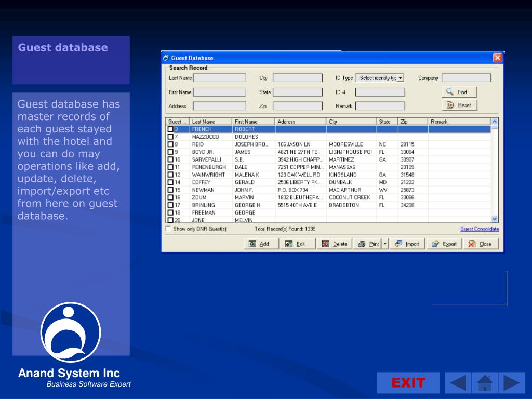
Task: Import guest records
Action: [407, 244]
